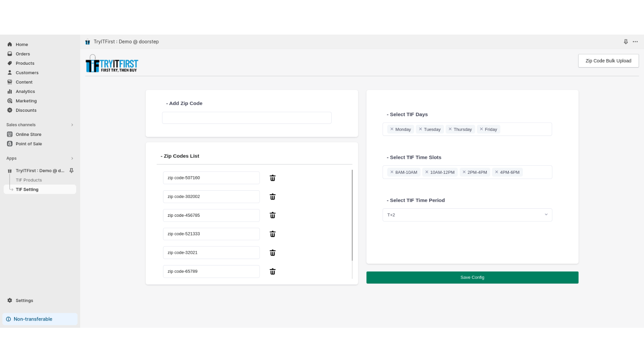Screen dimensions: 644x362
Task: Click the zip code-456785 field
Action: [x=211, y=215]
